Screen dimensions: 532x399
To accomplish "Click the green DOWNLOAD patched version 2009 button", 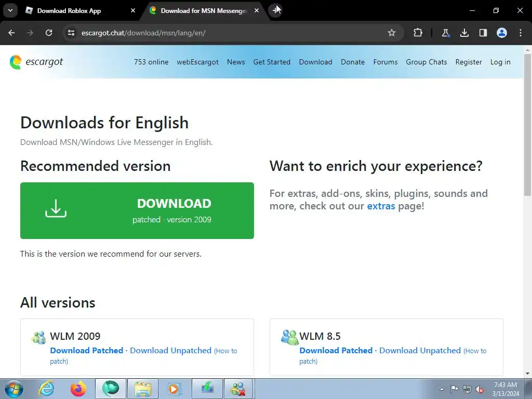I will 137,211.
